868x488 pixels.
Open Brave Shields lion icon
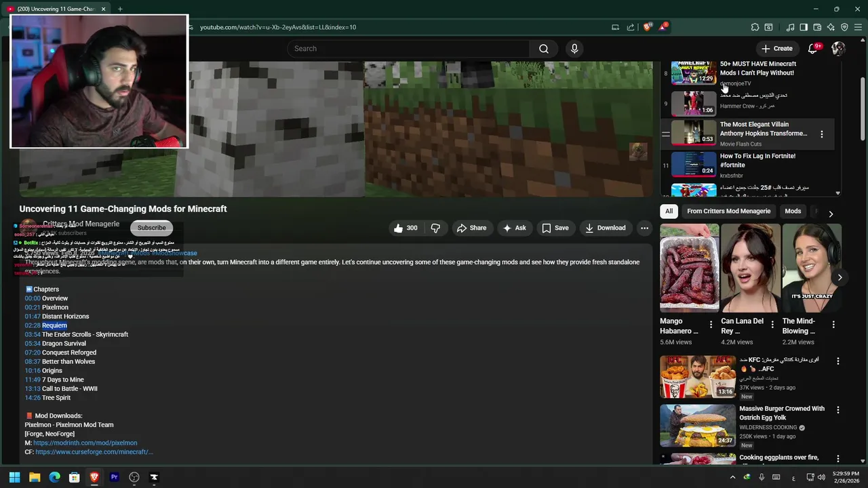pyautogui.click(x=648, y=27)
